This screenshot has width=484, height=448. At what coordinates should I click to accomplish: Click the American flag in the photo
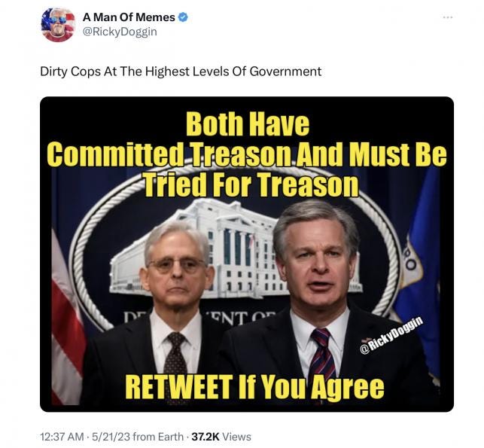click(66, 318)
